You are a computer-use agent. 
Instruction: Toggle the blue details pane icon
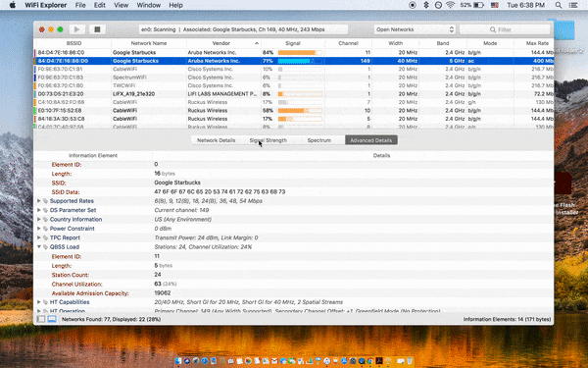[x=52, y=319]
